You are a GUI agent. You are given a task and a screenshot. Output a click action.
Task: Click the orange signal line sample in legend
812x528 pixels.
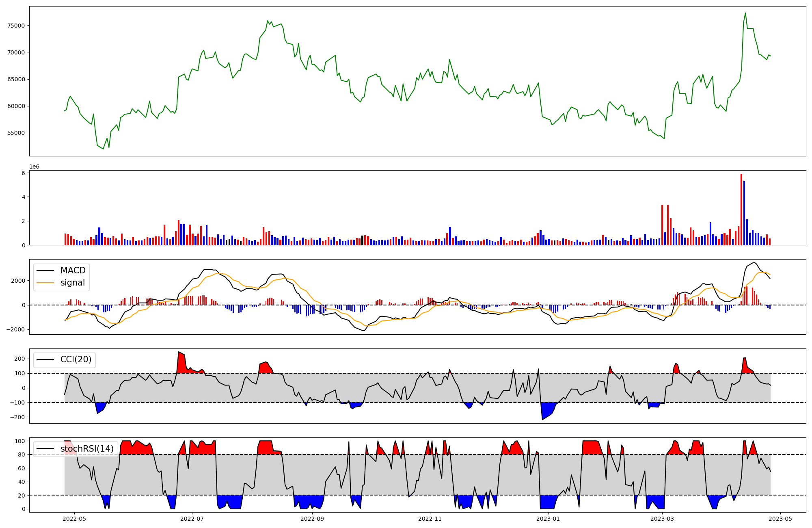(x=45, y=283)
